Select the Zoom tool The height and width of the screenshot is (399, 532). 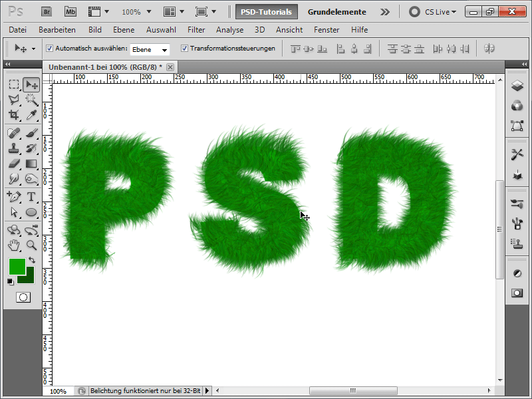coord(31,245)
